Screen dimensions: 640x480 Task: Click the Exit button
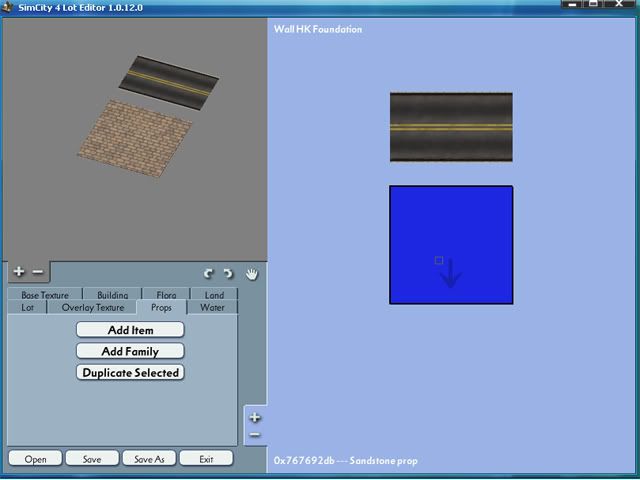[x=206, y=459]
